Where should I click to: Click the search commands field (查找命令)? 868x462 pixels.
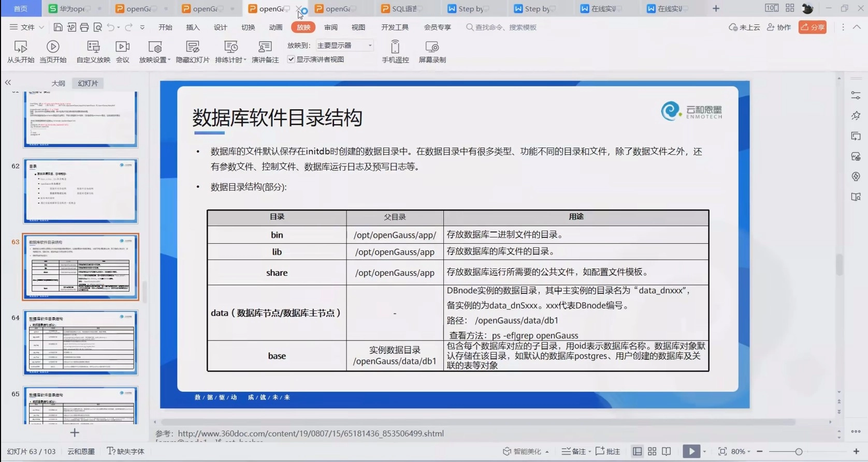[x=501, y=27]
